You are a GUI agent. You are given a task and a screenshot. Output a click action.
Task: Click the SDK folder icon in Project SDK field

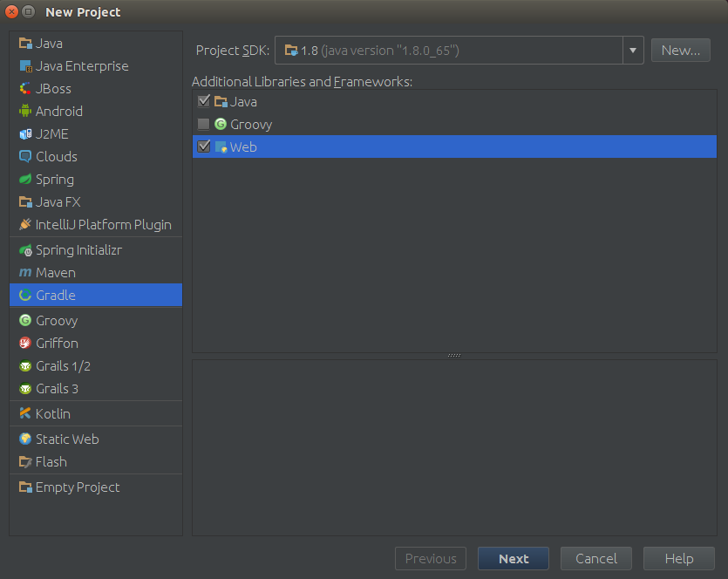coord(291,51)
